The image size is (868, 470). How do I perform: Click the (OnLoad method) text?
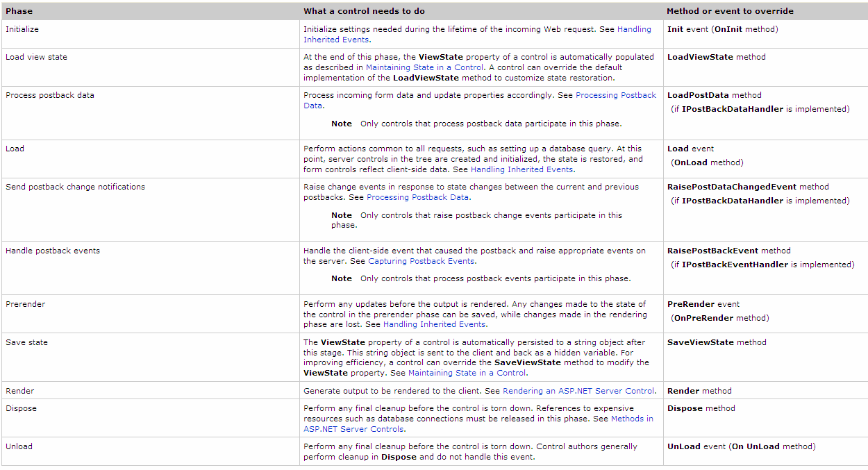[x=707, y=162]
